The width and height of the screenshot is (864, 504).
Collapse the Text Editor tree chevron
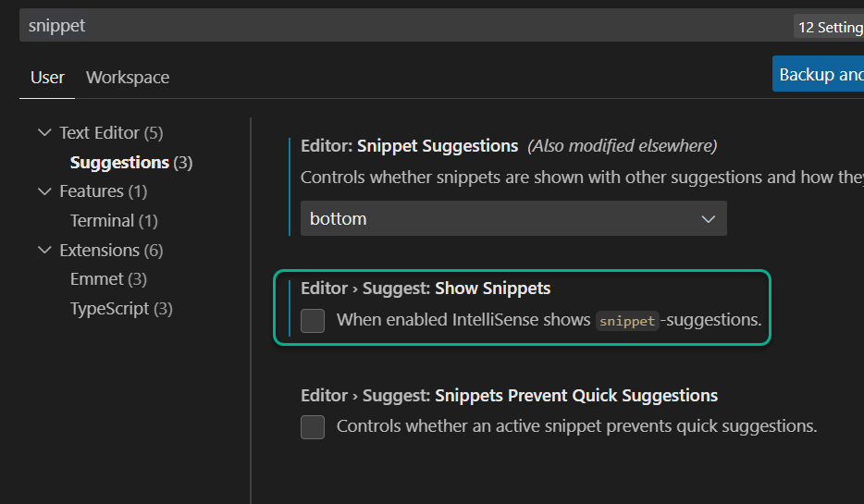(44, 133)
